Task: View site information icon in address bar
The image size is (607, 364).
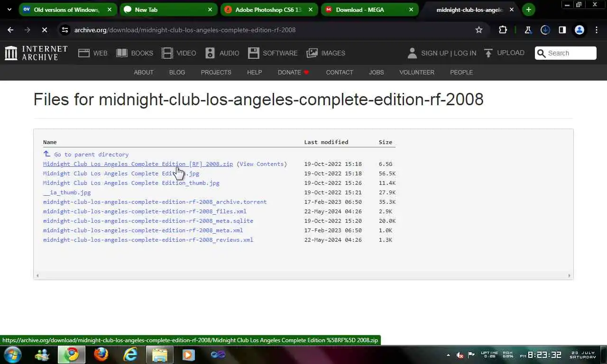Action: pos(65,30)
